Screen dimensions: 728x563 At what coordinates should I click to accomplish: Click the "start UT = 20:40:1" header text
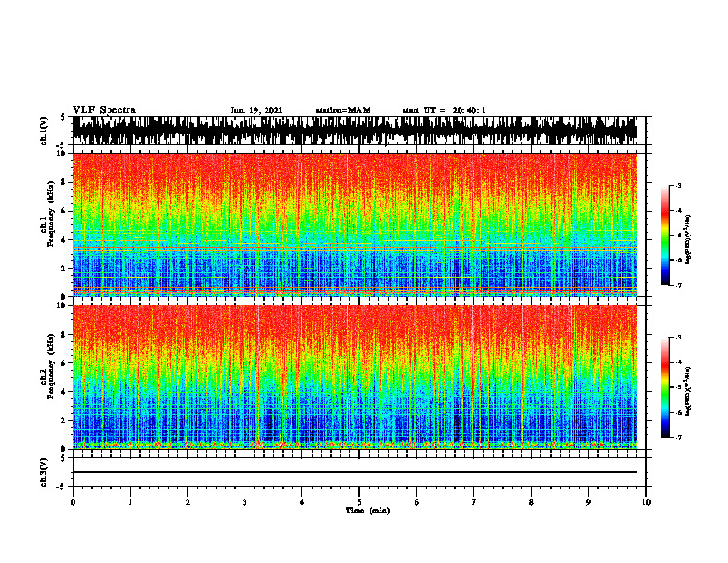click(x=444, y=110)
